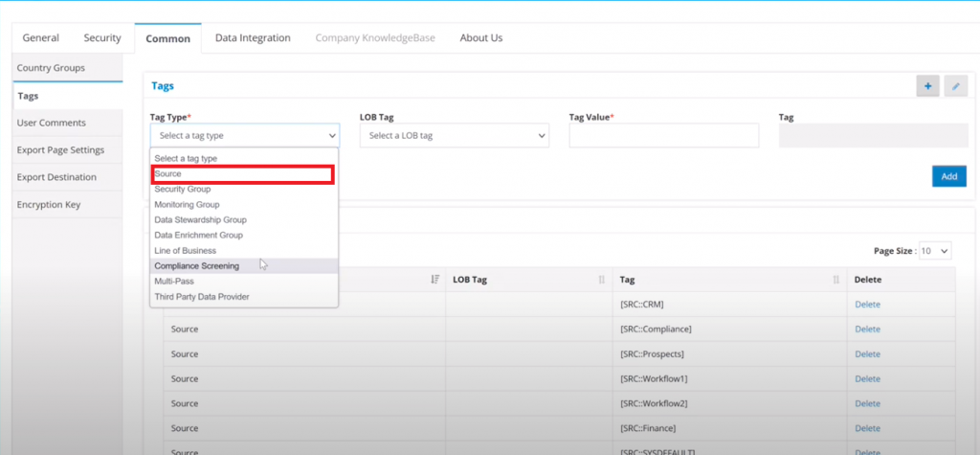Change the Page Size dropdown
980x455 pixels.
[x=935, y=251]
